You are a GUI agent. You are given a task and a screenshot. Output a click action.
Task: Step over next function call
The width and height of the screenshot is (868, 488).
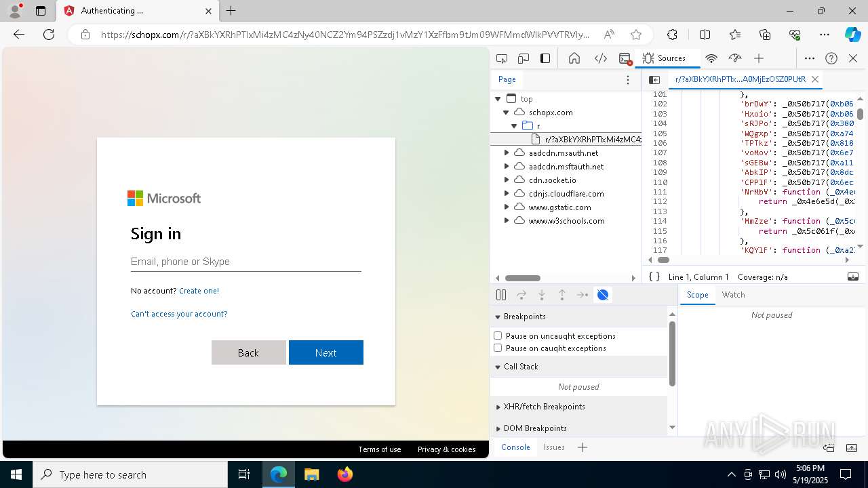[521, 295]
